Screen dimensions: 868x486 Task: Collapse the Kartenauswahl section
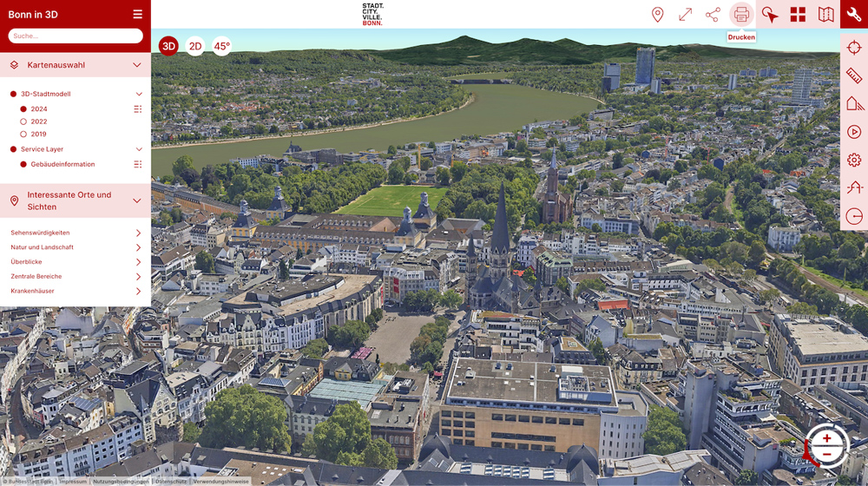coord(136,65)
